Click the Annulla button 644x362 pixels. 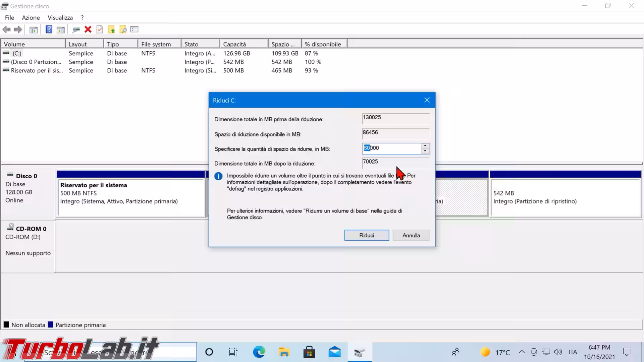411,235
